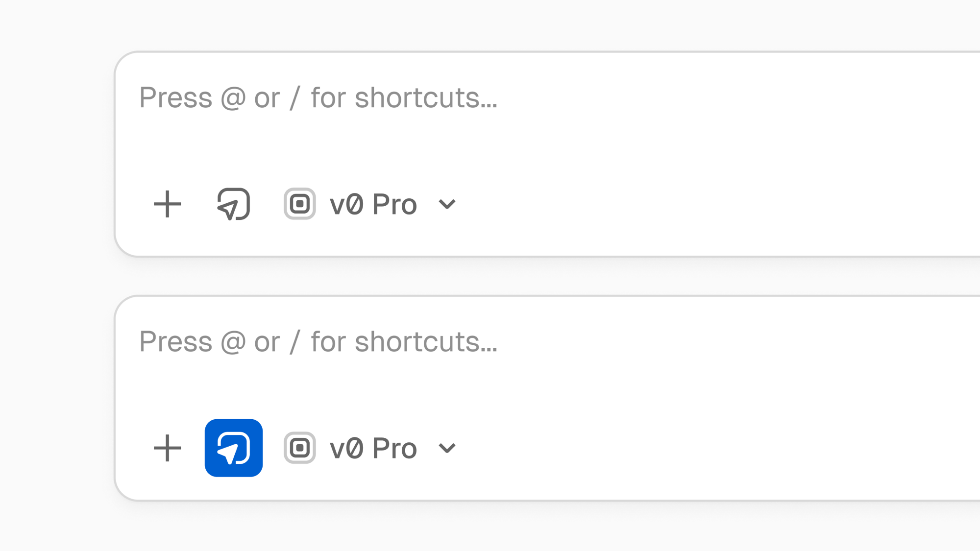
Task: Expand the chevron next to top v0 Pro
Action: (447, 204)
